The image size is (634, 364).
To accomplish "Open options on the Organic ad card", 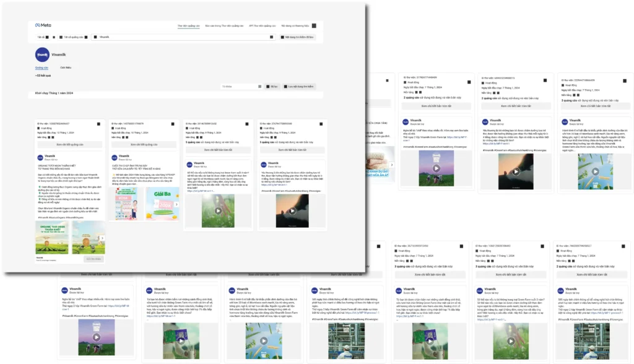I will 98,124.
